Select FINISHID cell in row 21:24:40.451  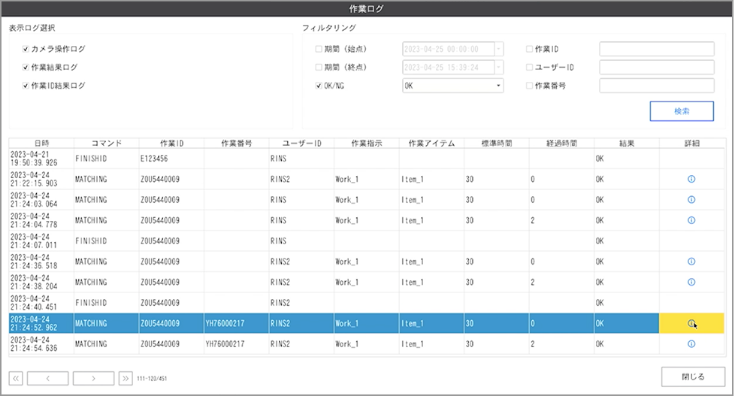click(x=106, y=303)
